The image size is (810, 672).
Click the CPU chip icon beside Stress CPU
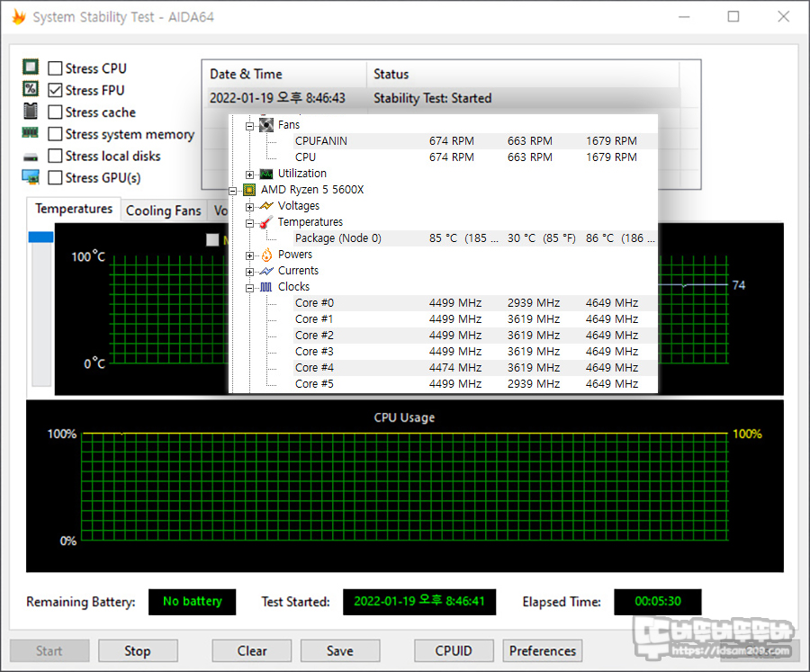(x=31, y=67)
